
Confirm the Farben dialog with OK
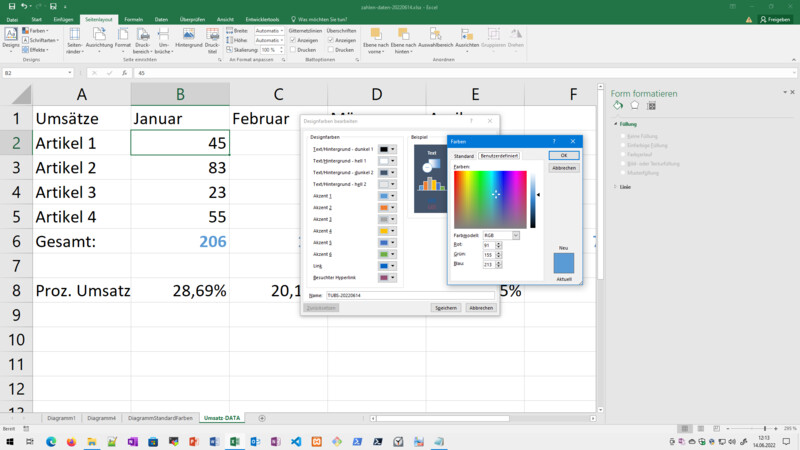[x=564, y=155]
